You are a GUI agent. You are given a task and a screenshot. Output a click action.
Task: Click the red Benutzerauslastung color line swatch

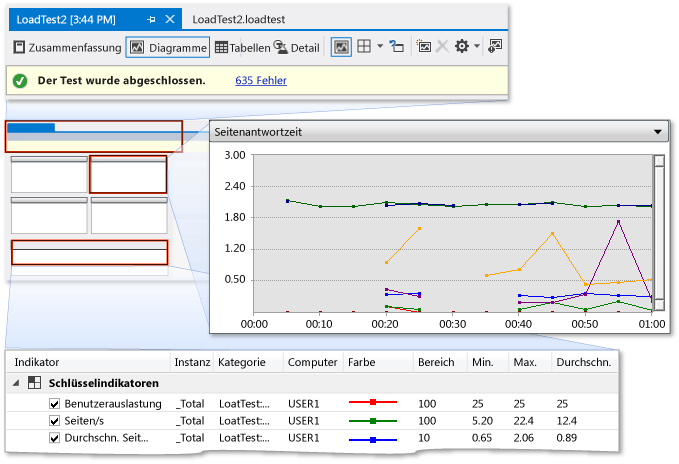pos(372,403)
